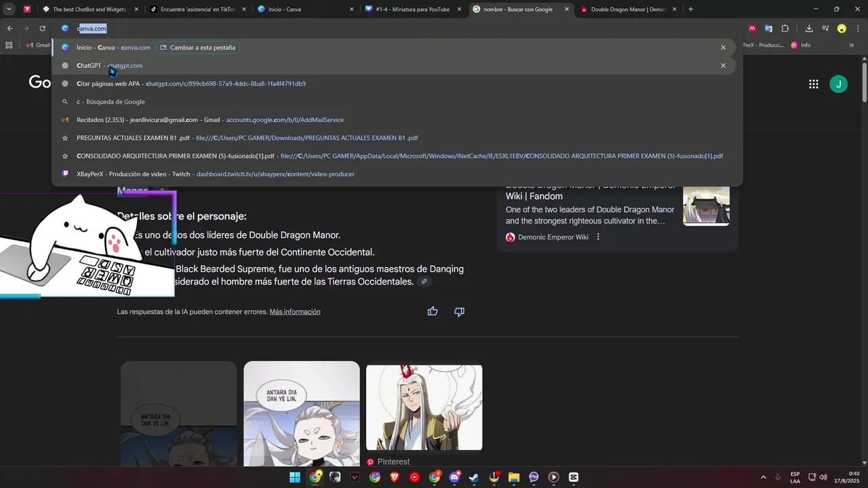
Task: Open the chibi ANTARA DIA DAN YE LIN image
Action: click(302, 413)
